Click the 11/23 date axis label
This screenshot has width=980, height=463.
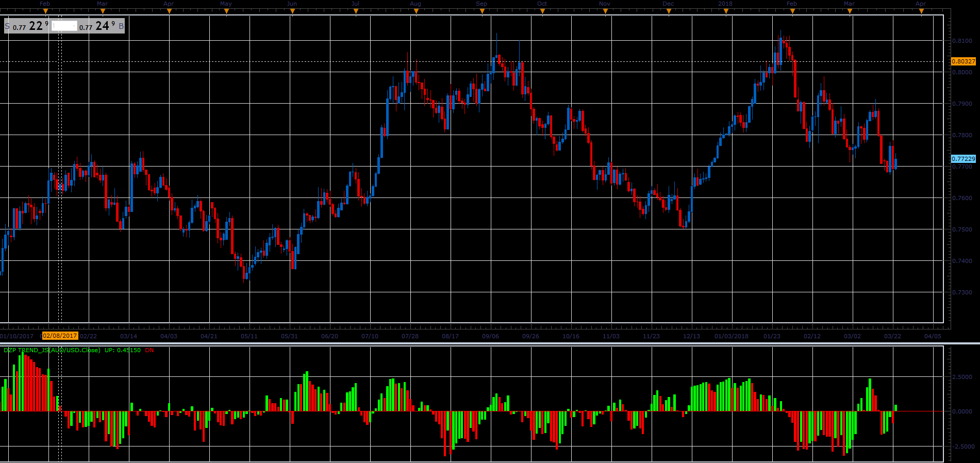(x=652, y=336)
